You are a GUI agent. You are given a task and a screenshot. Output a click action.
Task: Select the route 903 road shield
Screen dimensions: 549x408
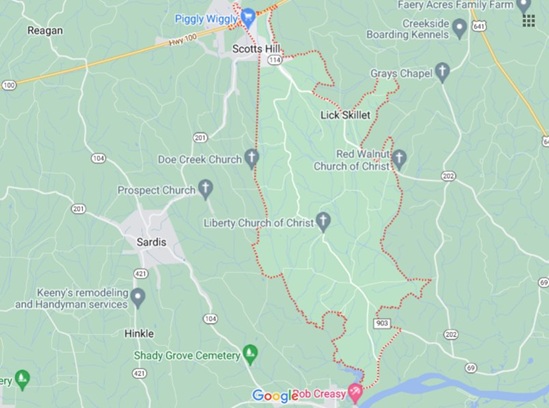click(x=382, y=323)
